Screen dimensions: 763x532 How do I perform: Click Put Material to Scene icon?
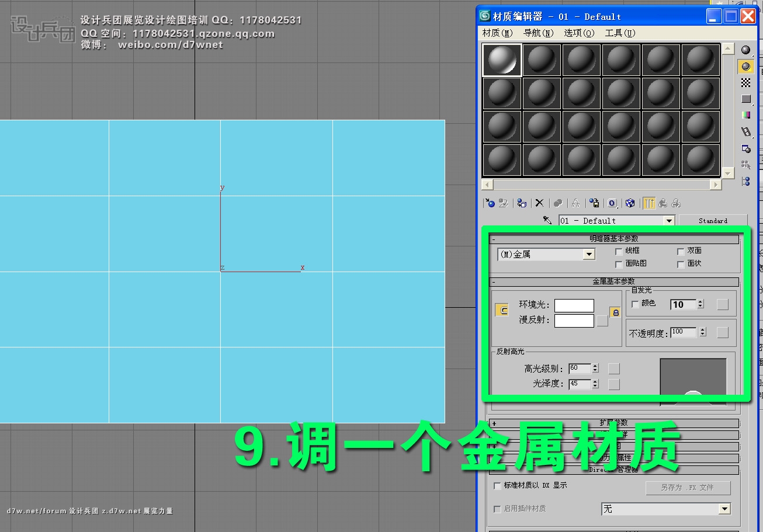(503, 203)
